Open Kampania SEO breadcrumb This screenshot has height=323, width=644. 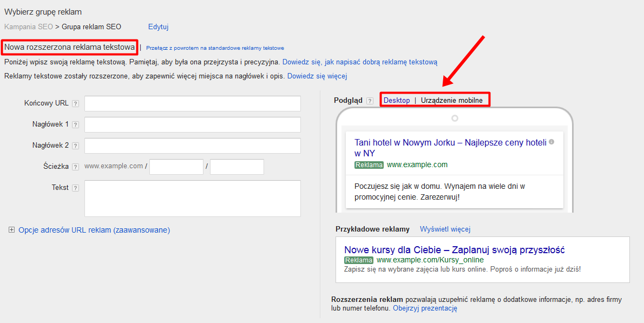point(28,27)
